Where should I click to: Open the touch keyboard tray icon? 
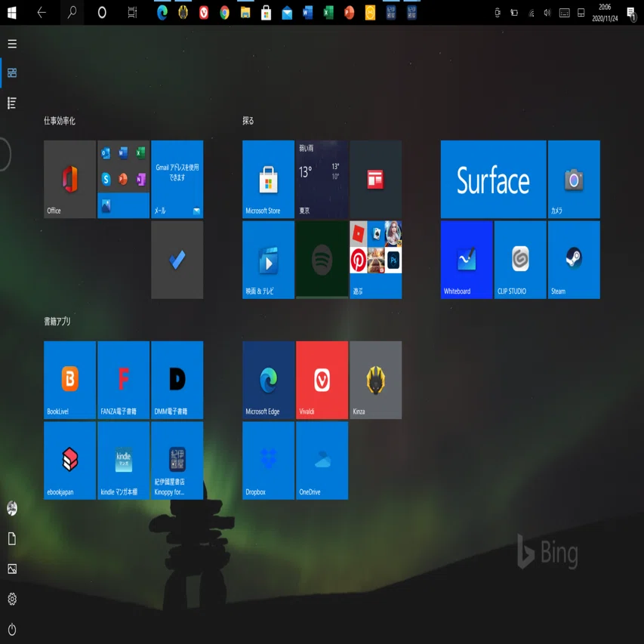click(564, 13)
